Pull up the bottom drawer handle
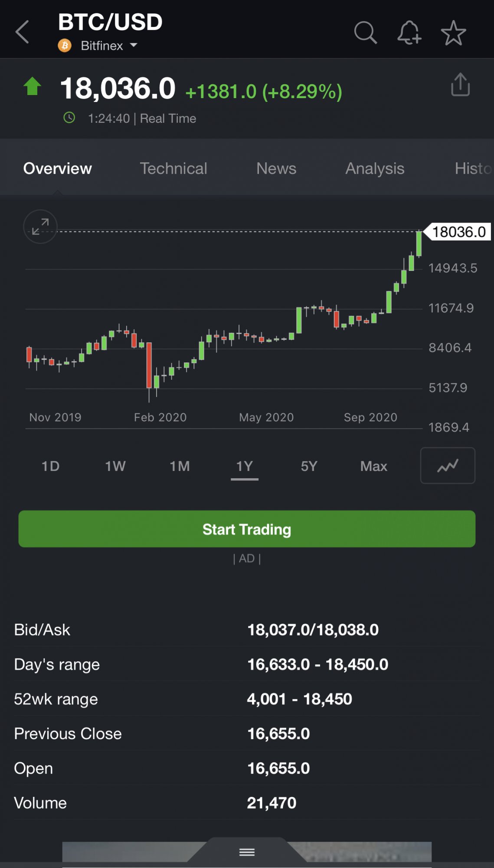This screenshot has width=494, height=868. pyautogui.click(x=247, y=852)
